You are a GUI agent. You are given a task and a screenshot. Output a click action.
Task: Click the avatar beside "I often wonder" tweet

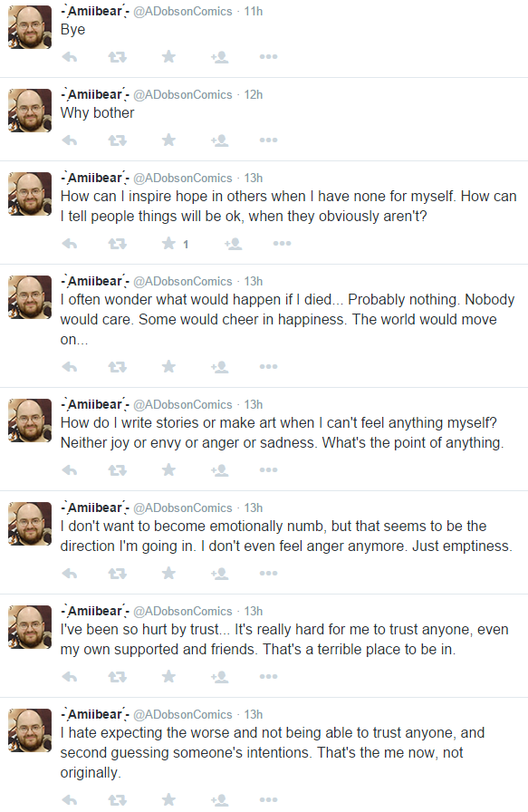(x=30, y=296)
